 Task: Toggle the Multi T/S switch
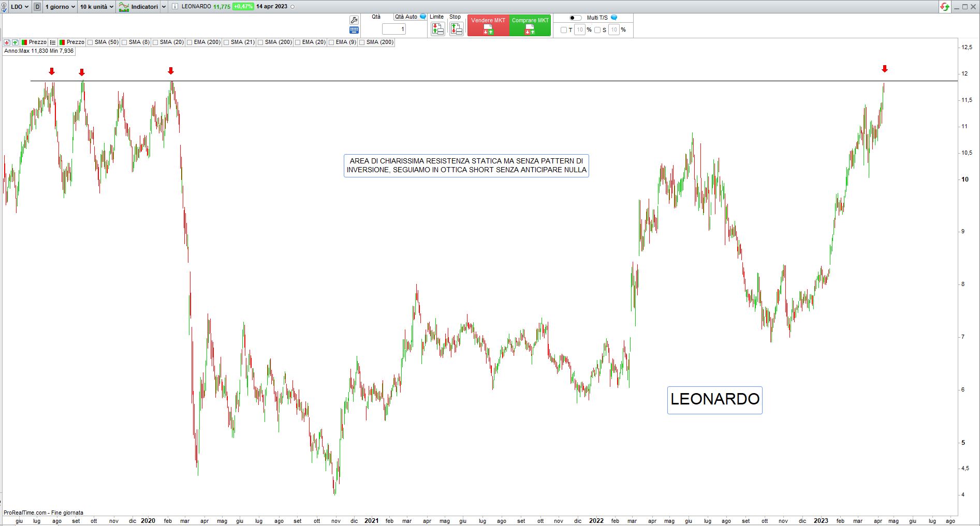click(575, 18)
